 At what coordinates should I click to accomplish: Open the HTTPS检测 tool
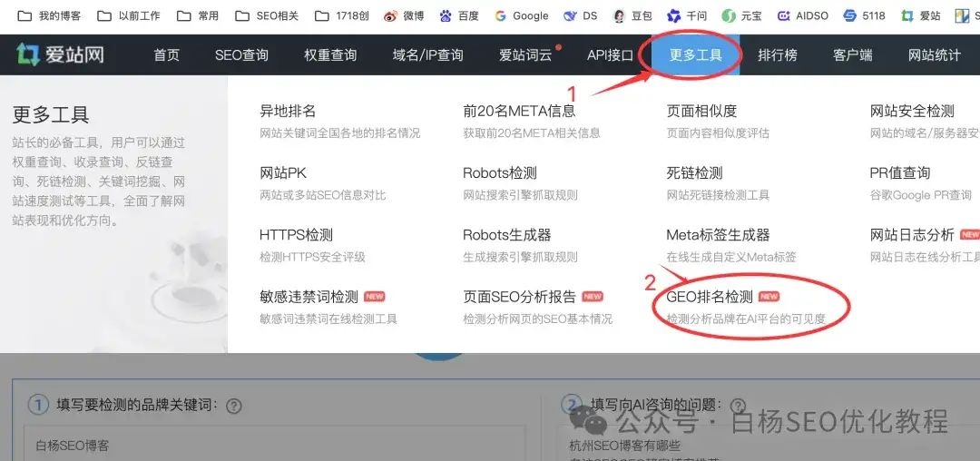(296, 235)
